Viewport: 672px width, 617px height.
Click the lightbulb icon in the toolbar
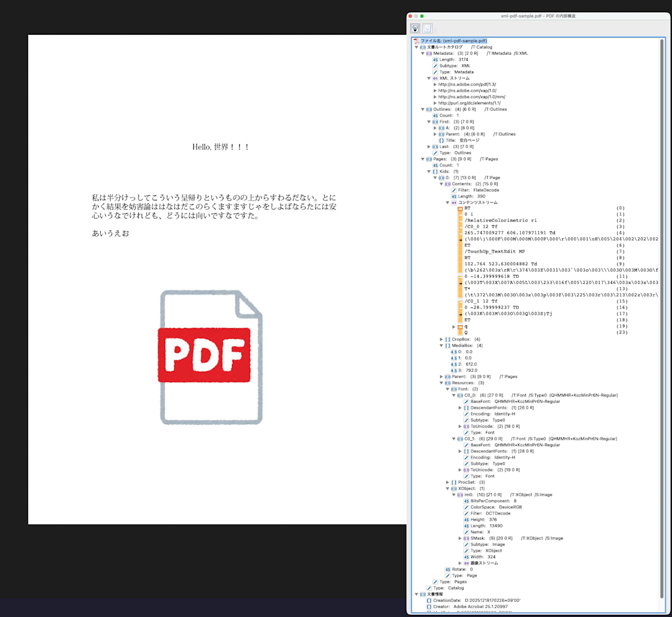(x=414, y=28)
